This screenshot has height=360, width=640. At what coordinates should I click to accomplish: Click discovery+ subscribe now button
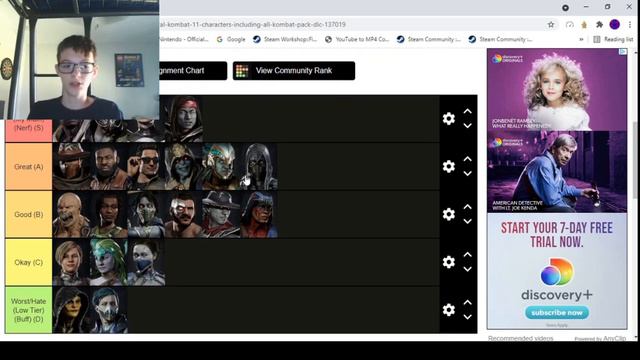[x=557, y=313]
